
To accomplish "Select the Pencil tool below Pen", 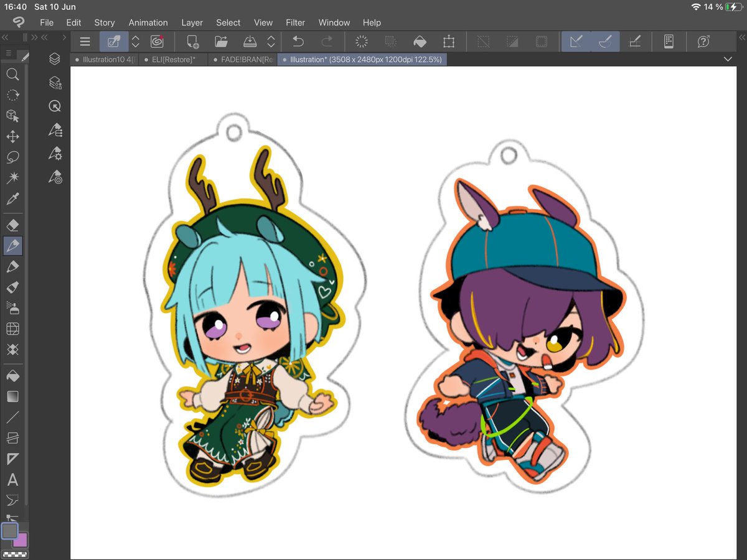I will [x=12, y=266].
